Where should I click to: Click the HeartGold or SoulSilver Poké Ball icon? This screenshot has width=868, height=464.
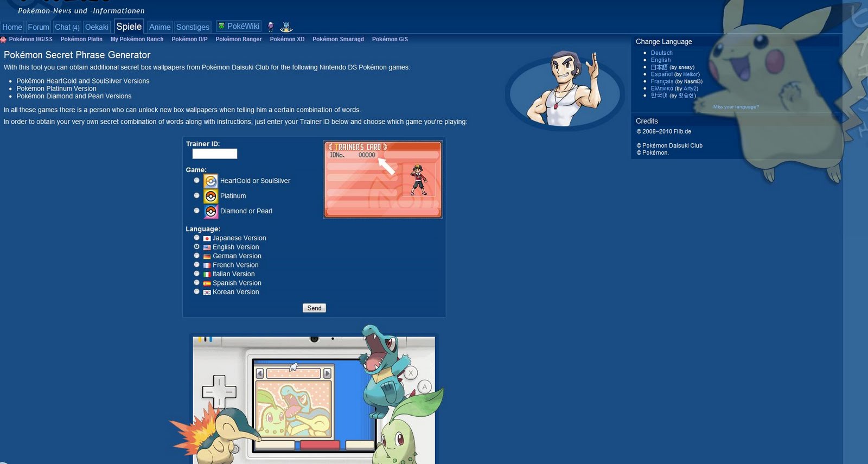pos(210,181)
